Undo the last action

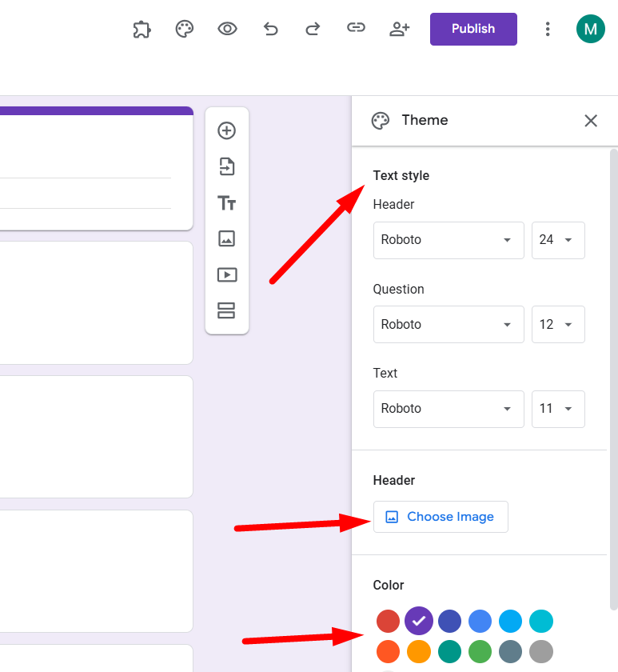tap(271, 29)
